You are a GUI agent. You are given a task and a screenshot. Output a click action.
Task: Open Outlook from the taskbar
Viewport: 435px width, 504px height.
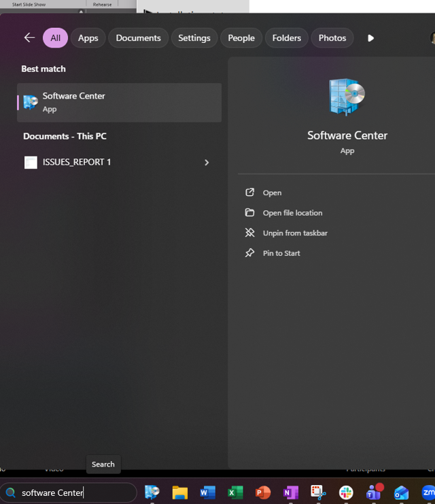(x=401, y=492)
